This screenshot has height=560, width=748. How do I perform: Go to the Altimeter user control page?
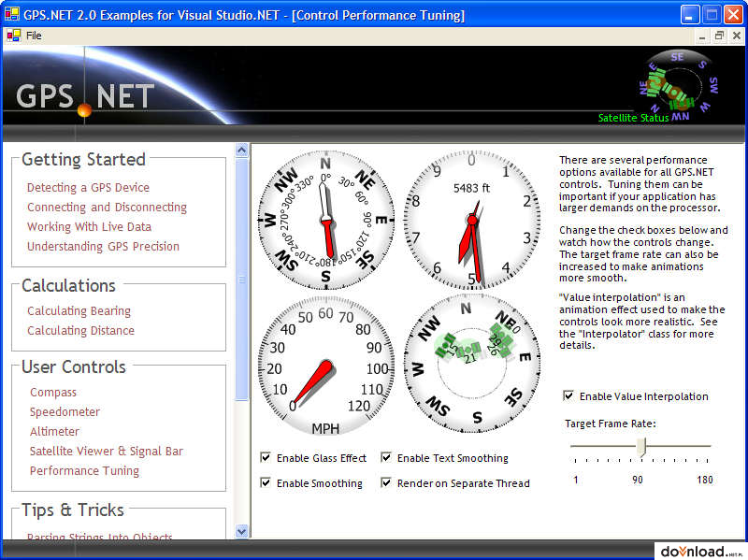[x=54, y=431]
